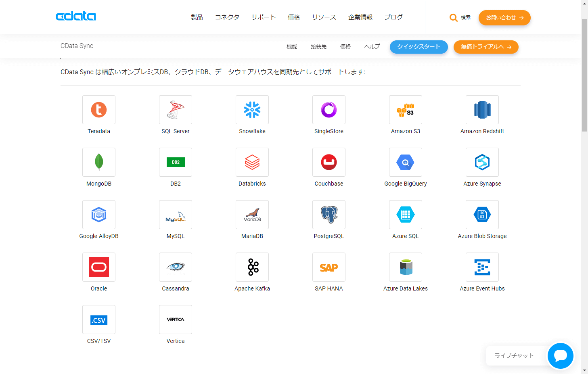Click the Teradata text label
The height and width of the screenshot is (374, 588).
(x=99, y=131)
